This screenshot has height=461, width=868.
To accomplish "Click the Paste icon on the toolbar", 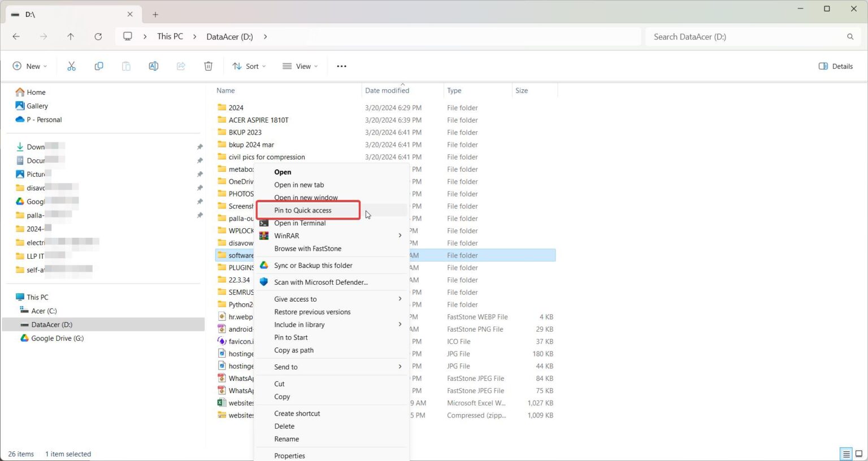I will click(x=125, y=66).
